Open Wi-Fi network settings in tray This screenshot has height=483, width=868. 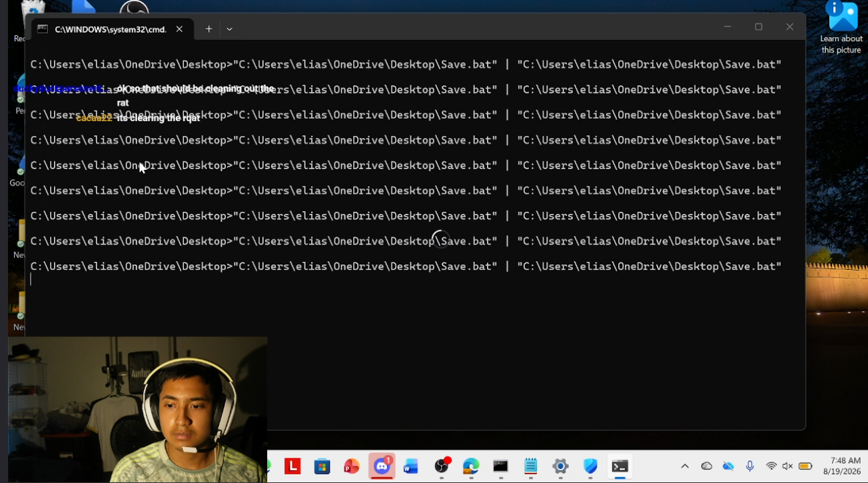[x=771, y=466]
